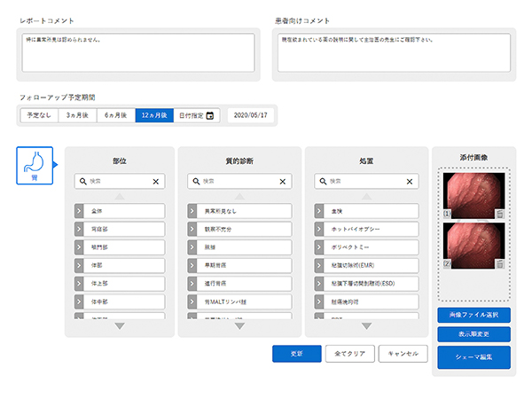Screen dimensions: 532x399
Task: Clear the 処置 search with X icon
Action: point(410,181)
